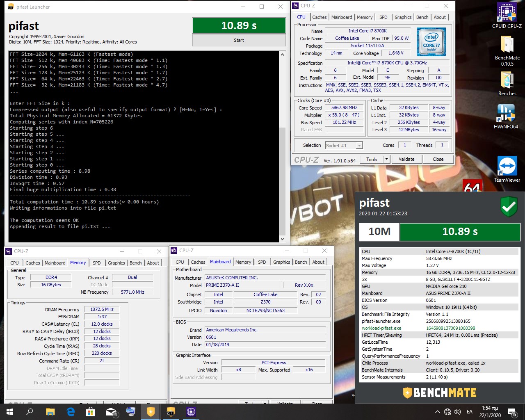Click the Intel Core i7 logo in CPU-Z
The image size is (525, 420).
431,42
